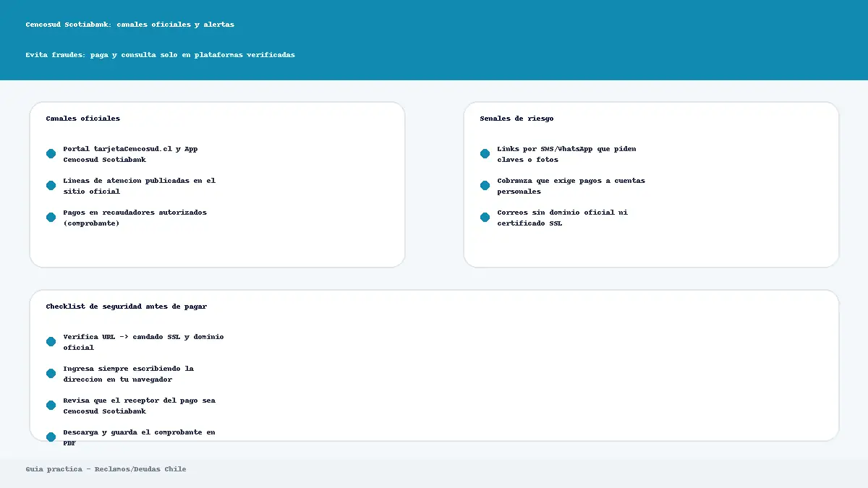This screenshot has height=488, width=868.
Task: Click the bullet beside Revisa que el receptor
Action: pyautogui.click(x=51, y=406)
